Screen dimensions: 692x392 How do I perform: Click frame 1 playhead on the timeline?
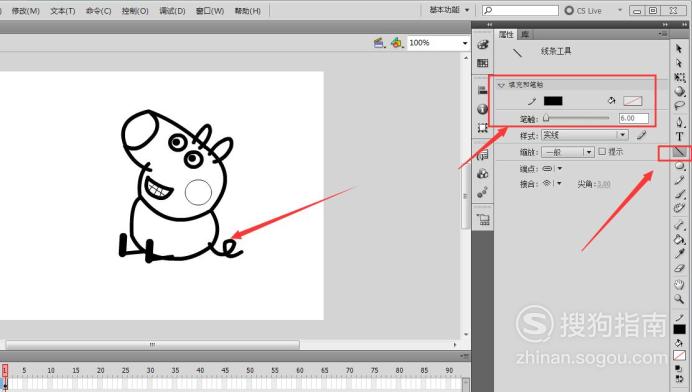[5, 370]
